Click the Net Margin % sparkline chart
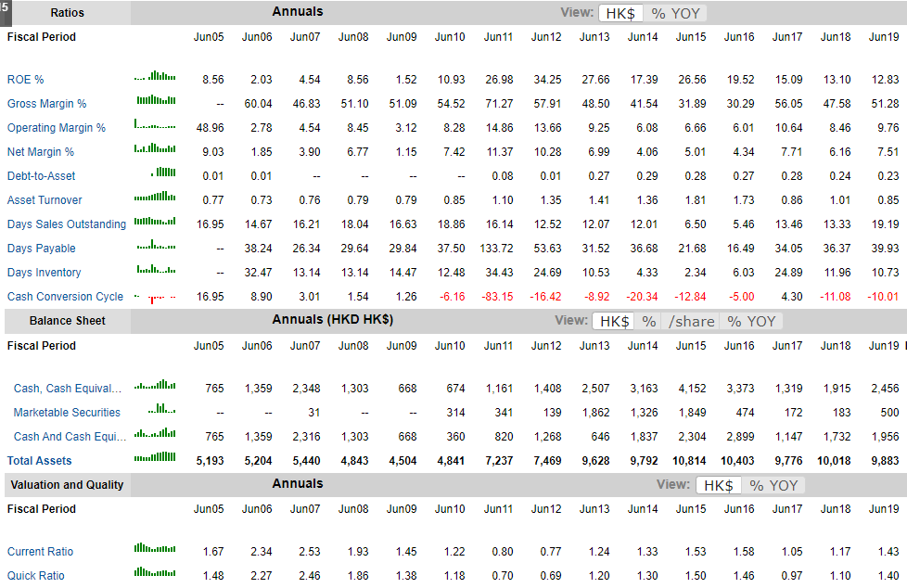 (x=155, y=148)
